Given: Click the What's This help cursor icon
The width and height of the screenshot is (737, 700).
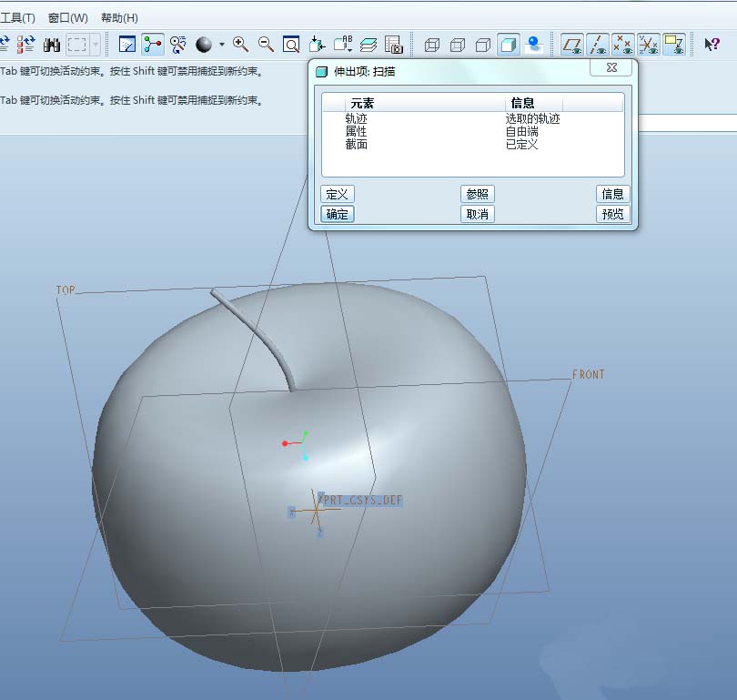Looking at the screenshot, I should point(712,44).
